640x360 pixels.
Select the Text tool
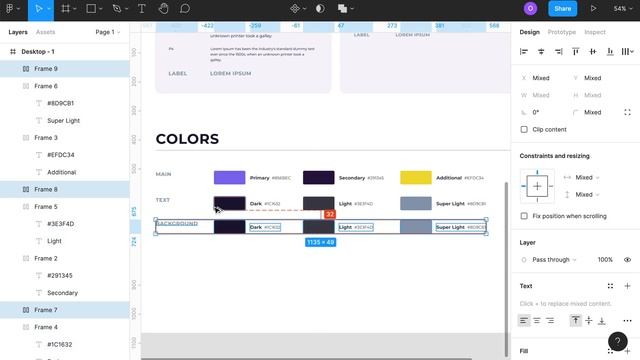point(142,9)
